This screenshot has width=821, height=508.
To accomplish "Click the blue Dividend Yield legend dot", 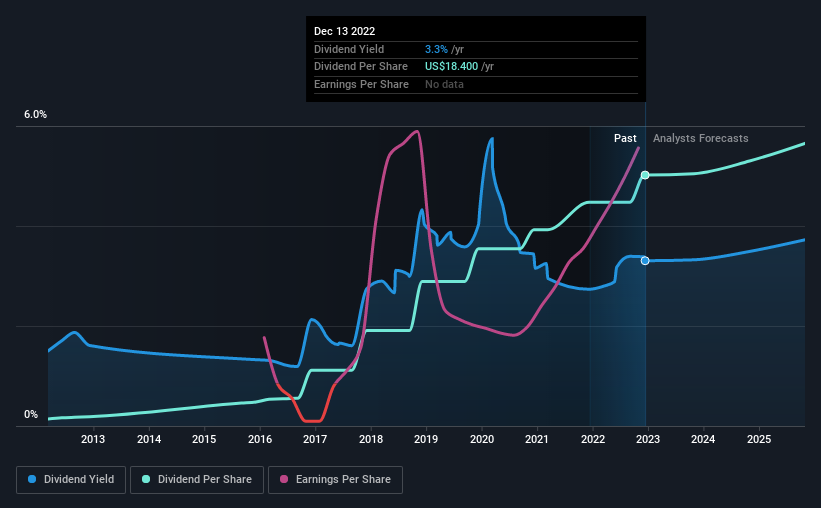I will coord(32,479).
